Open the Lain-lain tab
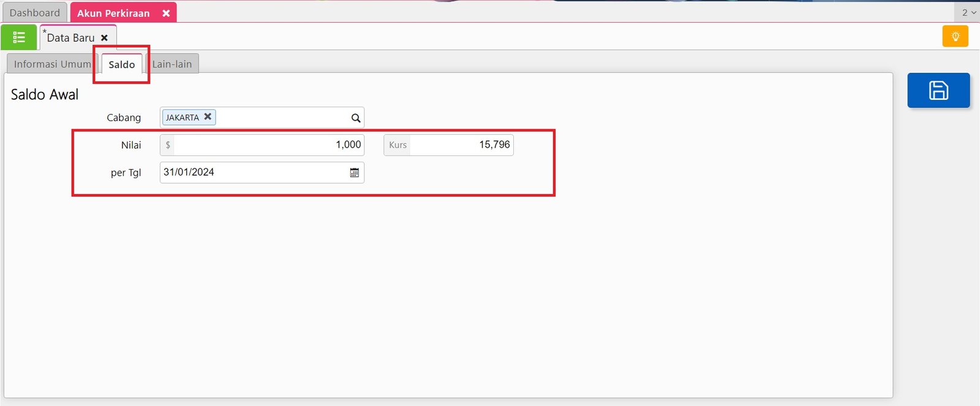The height and width of the screenshot is (406, 980). pyautogui.click(x=172, y=64)
